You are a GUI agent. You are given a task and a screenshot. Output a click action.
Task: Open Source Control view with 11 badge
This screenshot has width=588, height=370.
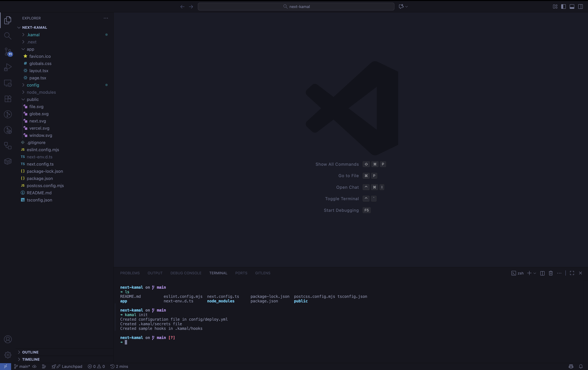point(8,52)
